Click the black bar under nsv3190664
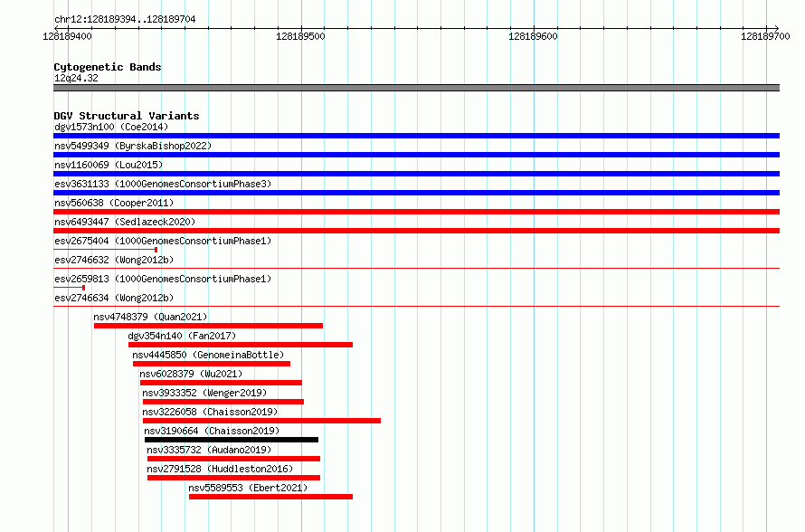The width and height of the screenshot is (805, 532). coord(232,440)
